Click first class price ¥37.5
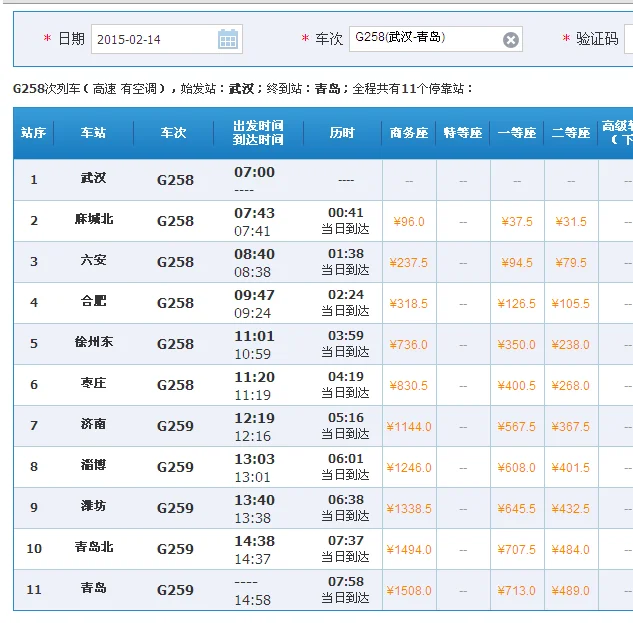The width and height of the screenshot is (633, 623). coord(517,222)
